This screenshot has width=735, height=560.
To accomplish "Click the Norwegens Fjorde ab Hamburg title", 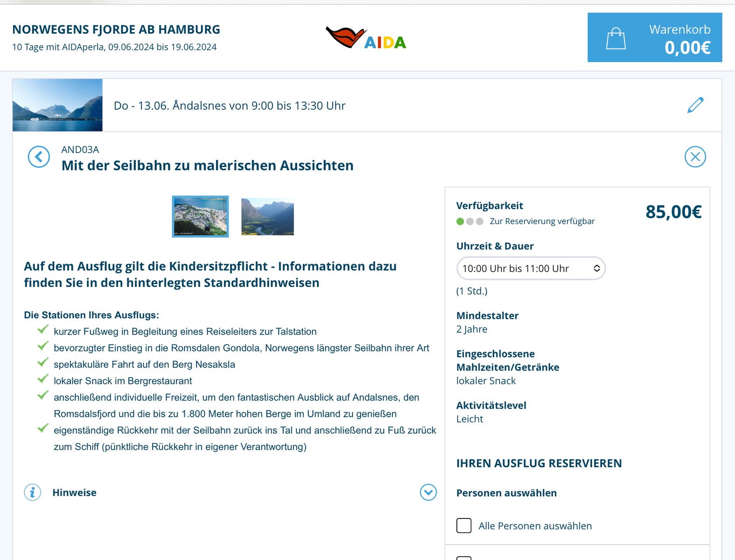I will (116, 29).
